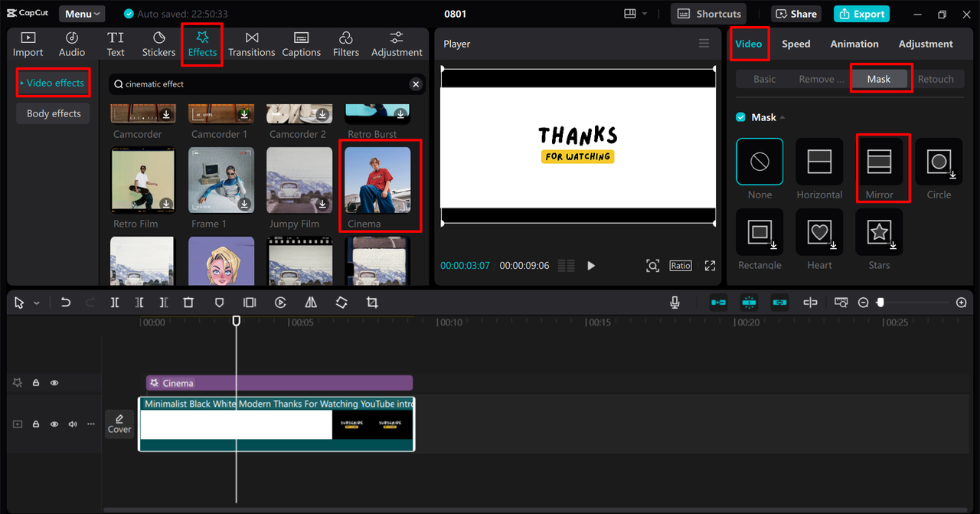Toggle preview axis

coord(810,303)
